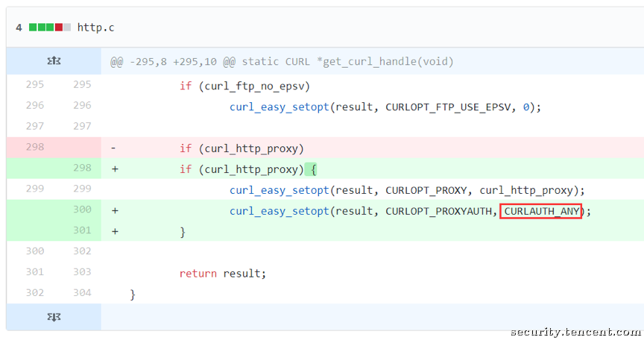The height and width of the screenshot is (340, 644).
Task: Click CURLAUTH_ANY constant in line 300
Action: pos(542,211)
